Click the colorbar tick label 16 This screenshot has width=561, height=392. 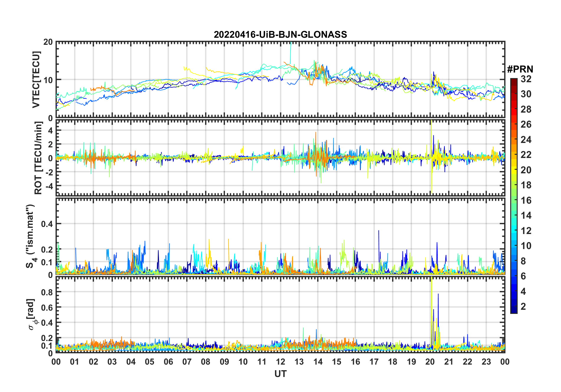[x=526, y=200]
